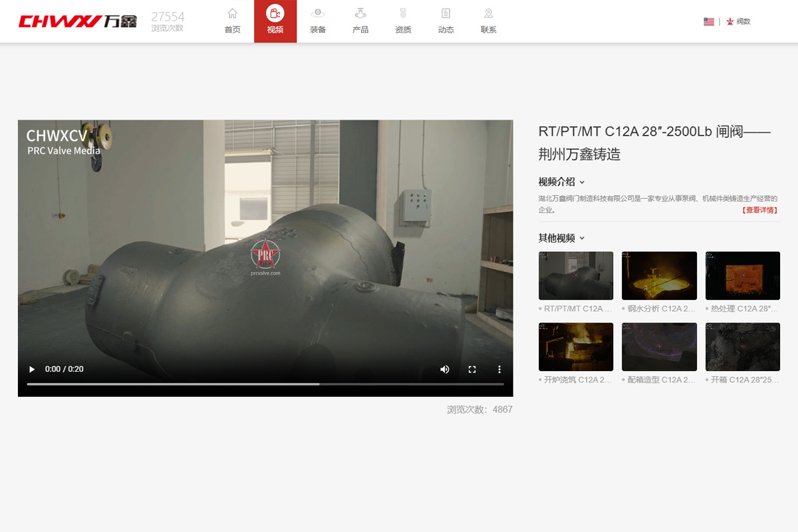This screenshot has height=532, width=798.
Task: Toggle fullscreen mode on video
Action: click(472, 369)
